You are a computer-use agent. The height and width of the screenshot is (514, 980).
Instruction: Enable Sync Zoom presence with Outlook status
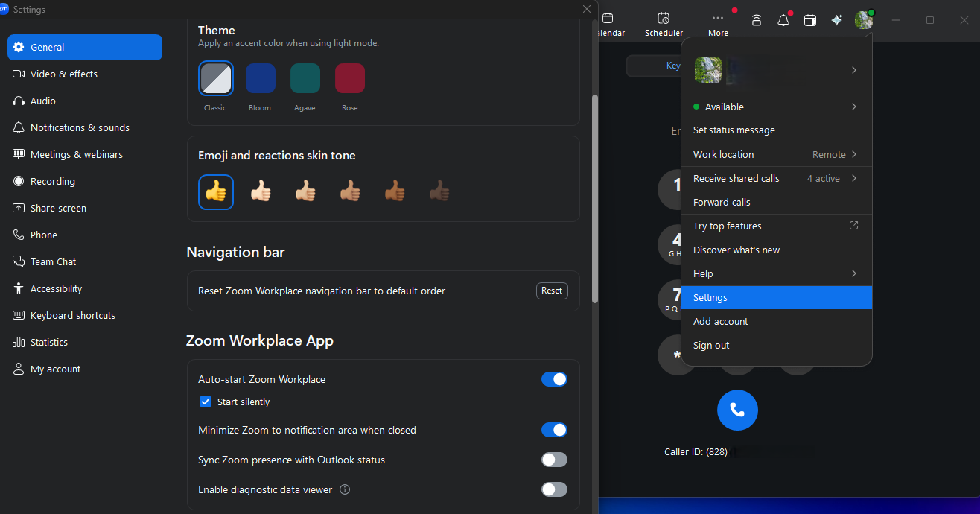tap(554, 460)
